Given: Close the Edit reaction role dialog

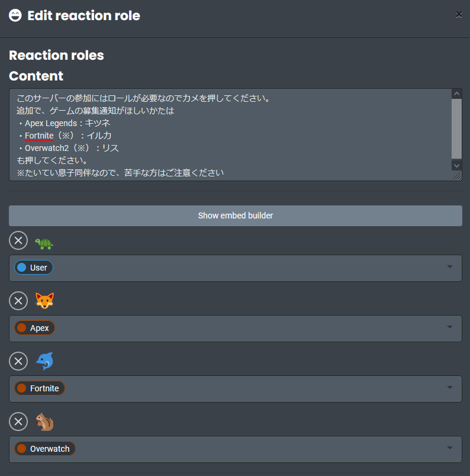Looking at the screenshot, I should coord(459,15).
